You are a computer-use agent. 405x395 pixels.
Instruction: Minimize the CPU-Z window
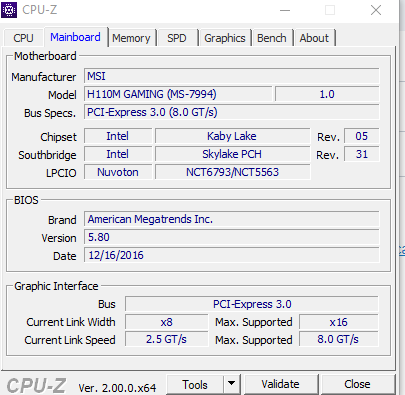tap(285, 10)
